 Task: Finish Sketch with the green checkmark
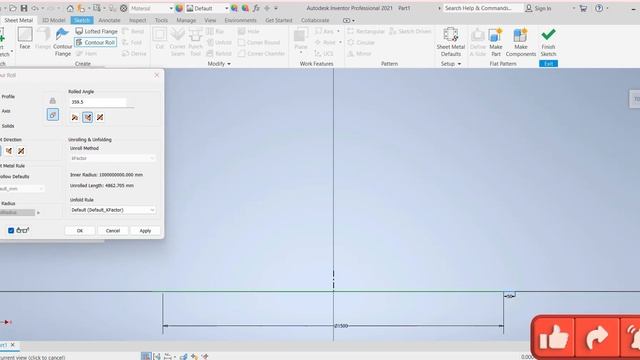[x=548, y=42]
